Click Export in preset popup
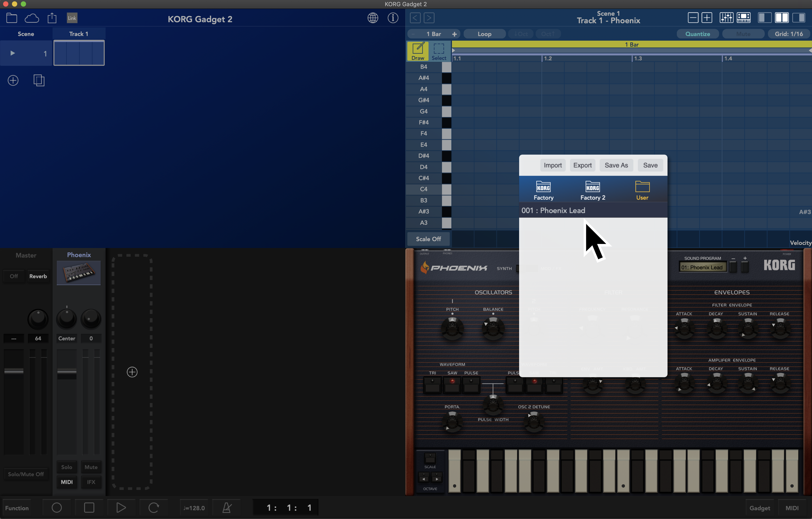The height and width of the screenshot is (519, 812). coord(582,165)
